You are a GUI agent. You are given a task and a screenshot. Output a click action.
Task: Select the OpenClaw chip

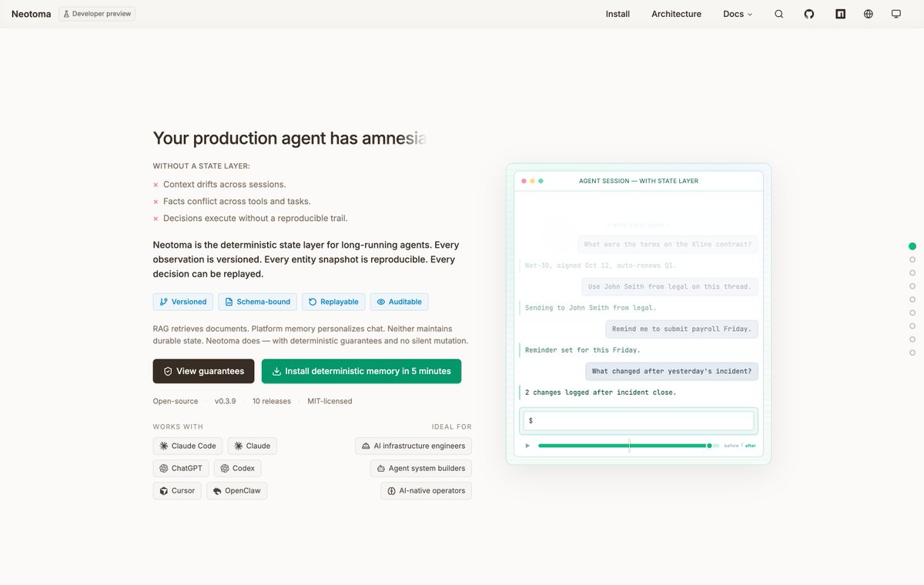(x=236, y=490)
